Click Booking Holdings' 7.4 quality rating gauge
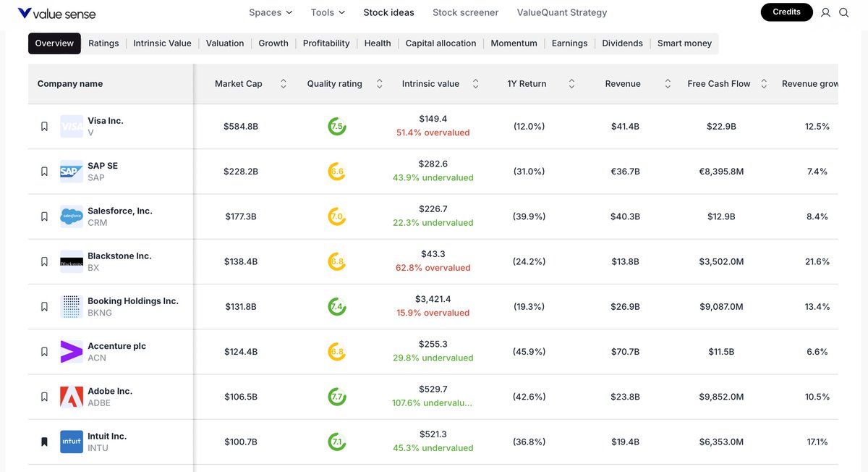Screen dimensions: 868x472 pyautogui.click(x=337, y=306)
